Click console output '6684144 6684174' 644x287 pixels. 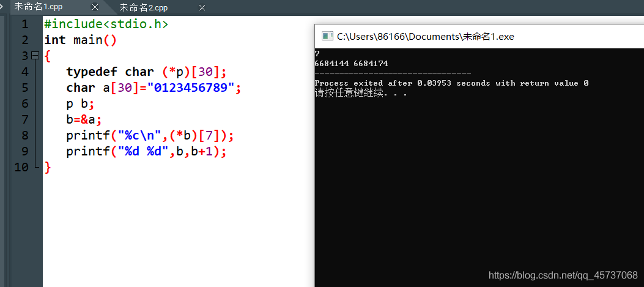tap(351, 64)
